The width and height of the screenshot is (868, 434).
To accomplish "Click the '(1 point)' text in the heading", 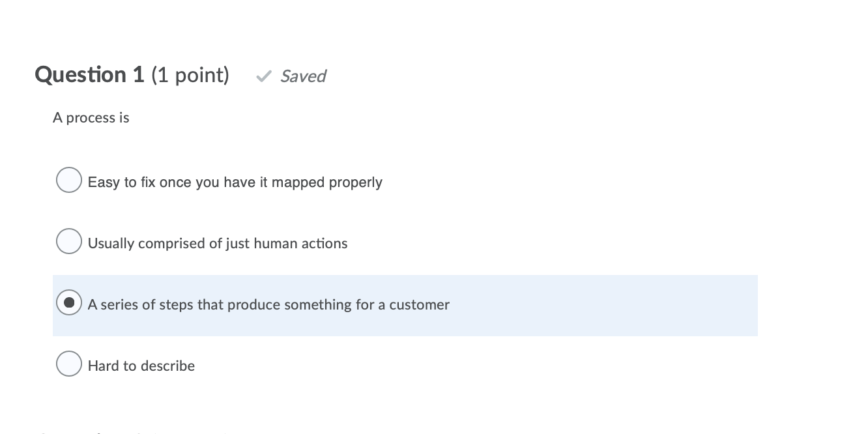I will click(x=191, y=74).
